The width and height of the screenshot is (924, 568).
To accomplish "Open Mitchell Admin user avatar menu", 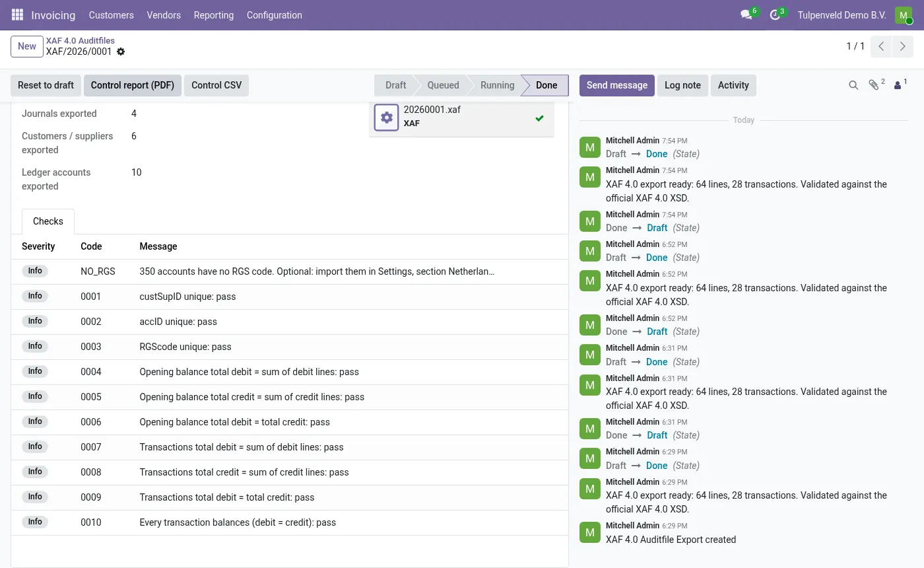I will tap(904, 15).
